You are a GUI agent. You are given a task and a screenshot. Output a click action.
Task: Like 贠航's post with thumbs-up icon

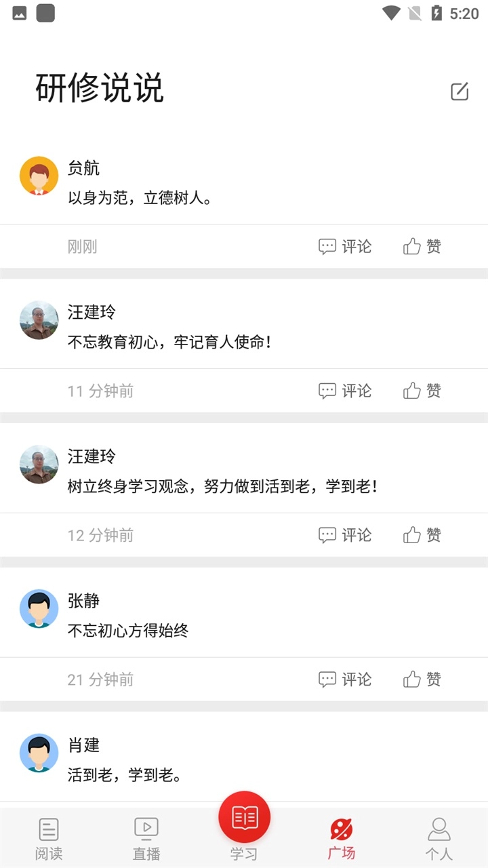click(422, 246)
